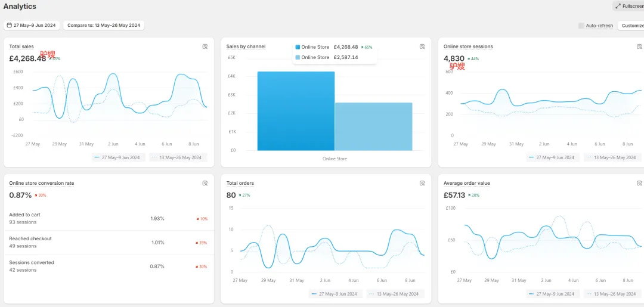Open report icon on Total orders card
644x307 pixels.
[422, 184]
